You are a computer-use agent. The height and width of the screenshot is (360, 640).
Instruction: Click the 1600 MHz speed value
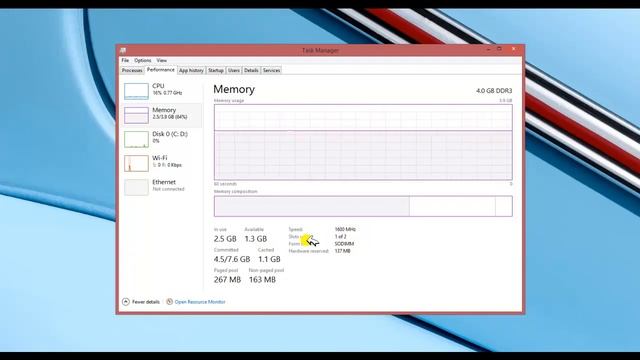(345, 229)
